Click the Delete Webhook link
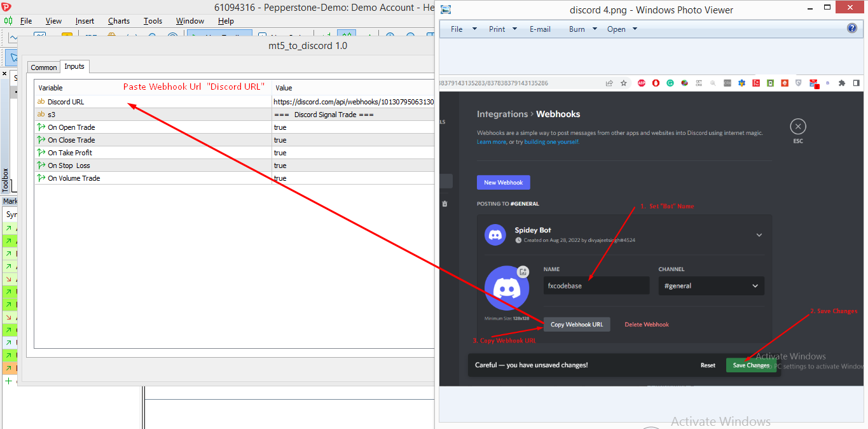 [x=647, y=325]
